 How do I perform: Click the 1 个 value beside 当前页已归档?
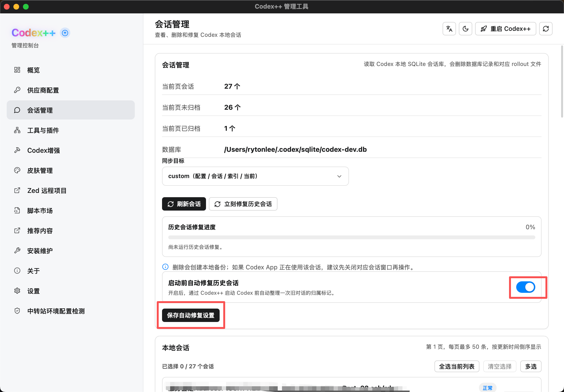click(230, 128)
